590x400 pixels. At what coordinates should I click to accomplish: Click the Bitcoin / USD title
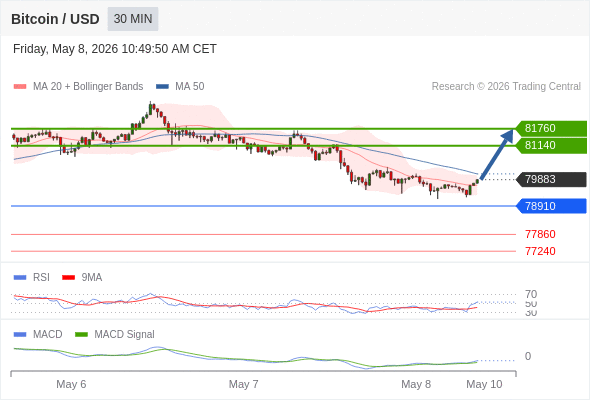tap(55, 19)
